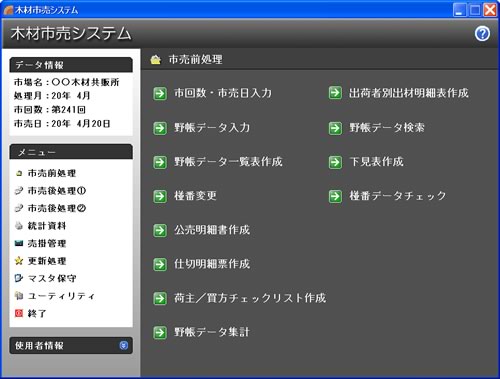Click the printer icon beside 統計資料

click(19, 226)
